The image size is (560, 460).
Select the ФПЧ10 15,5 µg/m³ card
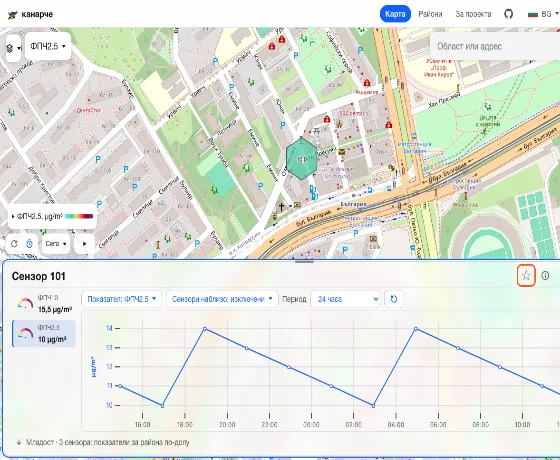click(x=44, y=304)
